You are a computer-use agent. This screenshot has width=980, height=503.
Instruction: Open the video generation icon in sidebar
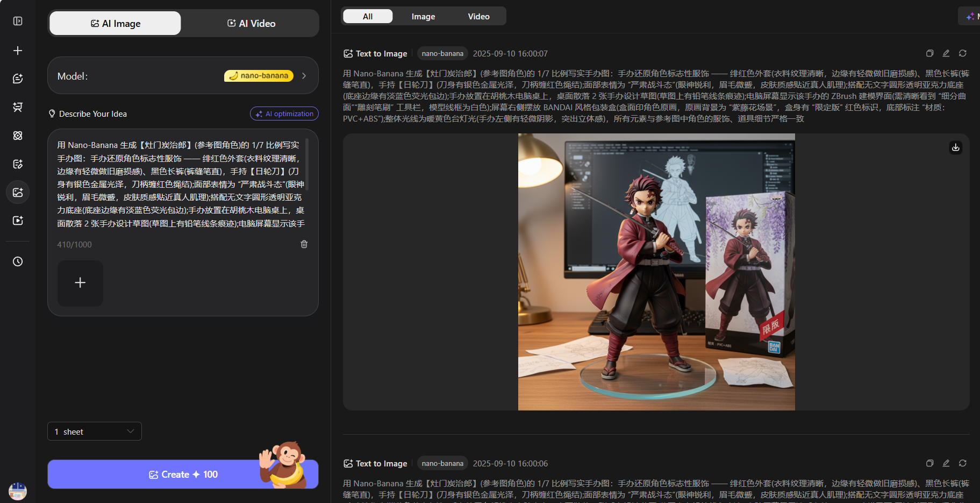coord(18,221)
